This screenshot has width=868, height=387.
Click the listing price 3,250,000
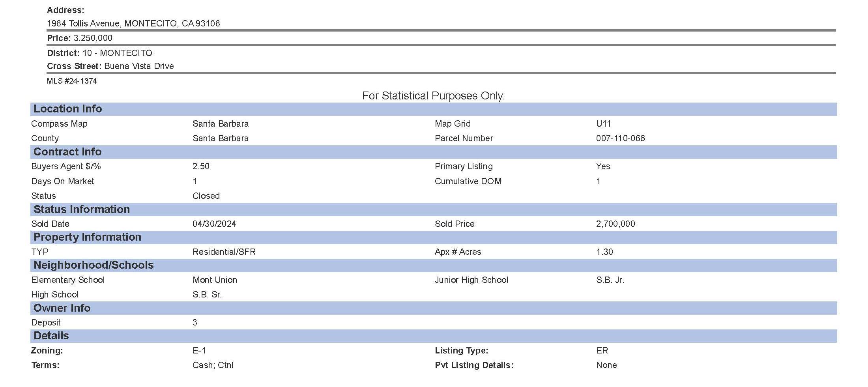93,38
